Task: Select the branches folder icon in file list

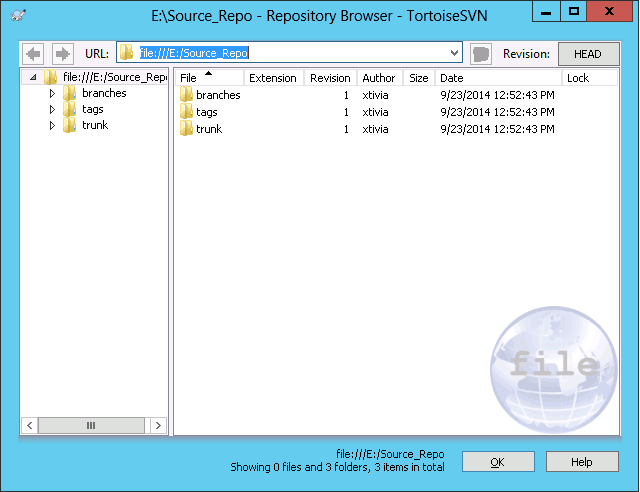Action: pyautogui.click(x=186, y=95)
